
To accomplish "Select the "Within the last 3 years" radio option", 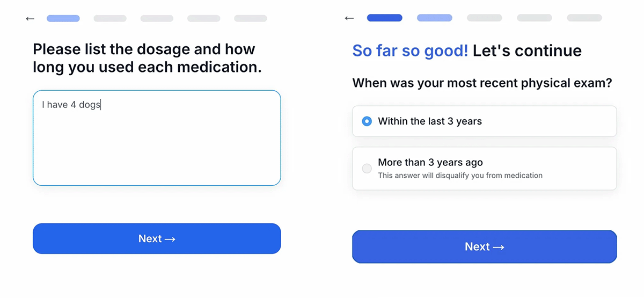I will (367, 121).
